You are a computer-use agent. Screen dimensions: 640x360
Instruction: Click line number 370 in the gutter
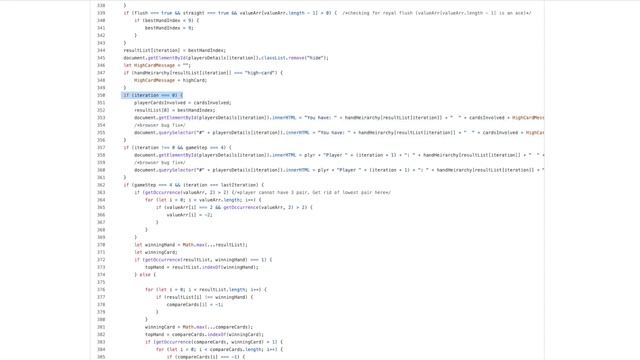[x=101, y=245]
